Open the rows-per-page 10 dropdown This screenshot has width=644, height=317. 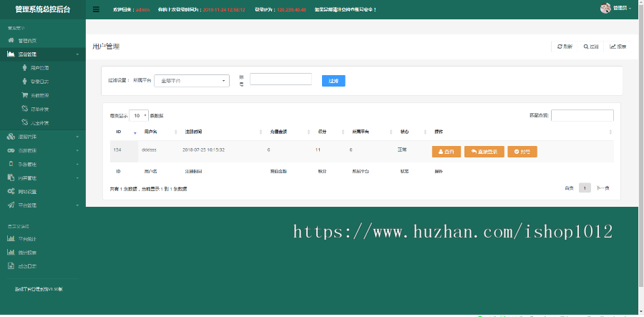click(x=138, y=116)
